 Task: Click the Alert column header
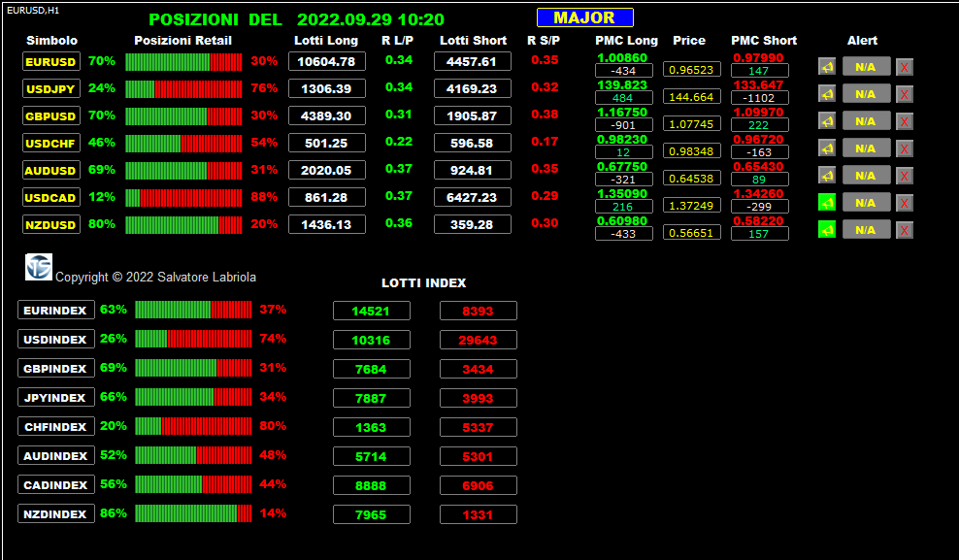coord(862,41)
